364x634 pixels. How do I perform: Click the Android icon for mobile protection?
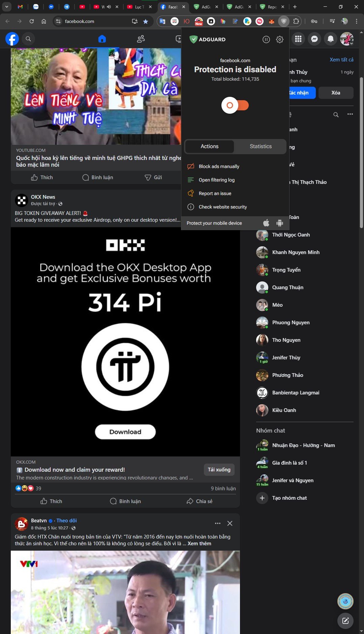point(280,223)
